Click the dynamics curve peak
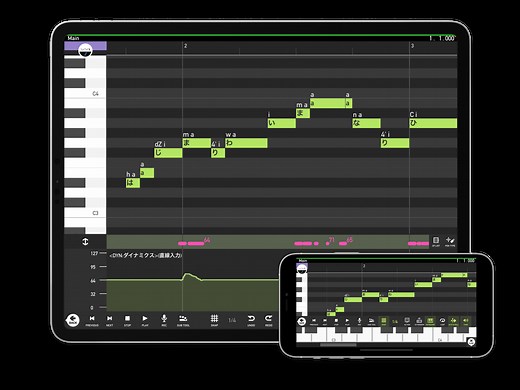The image size is (520, 390). click(188, 274)
